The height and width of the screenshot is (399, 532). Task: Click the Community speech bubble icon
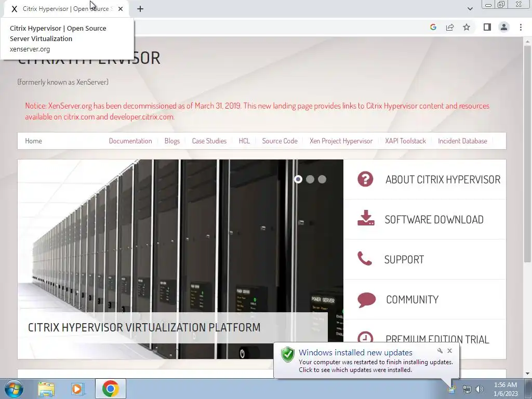tap(366, 300)
